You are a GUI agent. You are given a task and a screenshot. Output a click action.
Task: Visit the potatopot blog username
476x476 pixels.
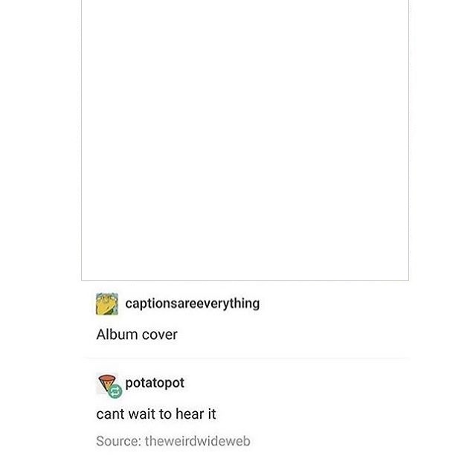pyautogui.click(x=155, y=383)
